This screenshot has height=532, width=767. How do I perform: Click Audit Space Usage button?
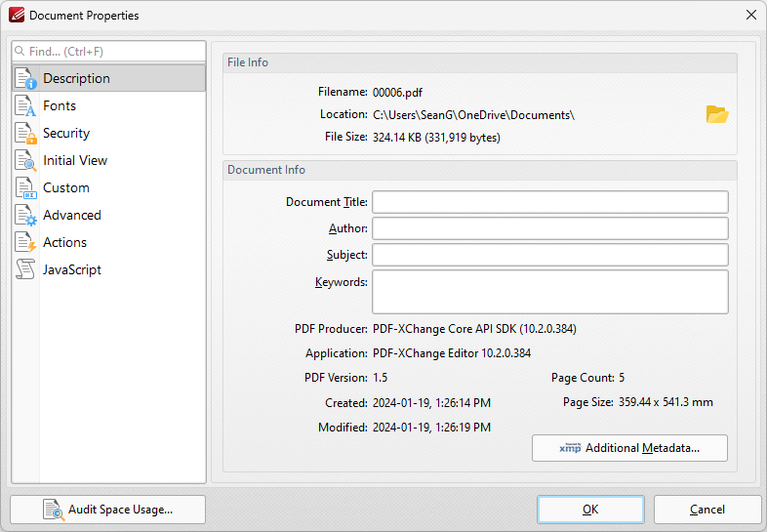pyautogui.click(x=107, y=510)
